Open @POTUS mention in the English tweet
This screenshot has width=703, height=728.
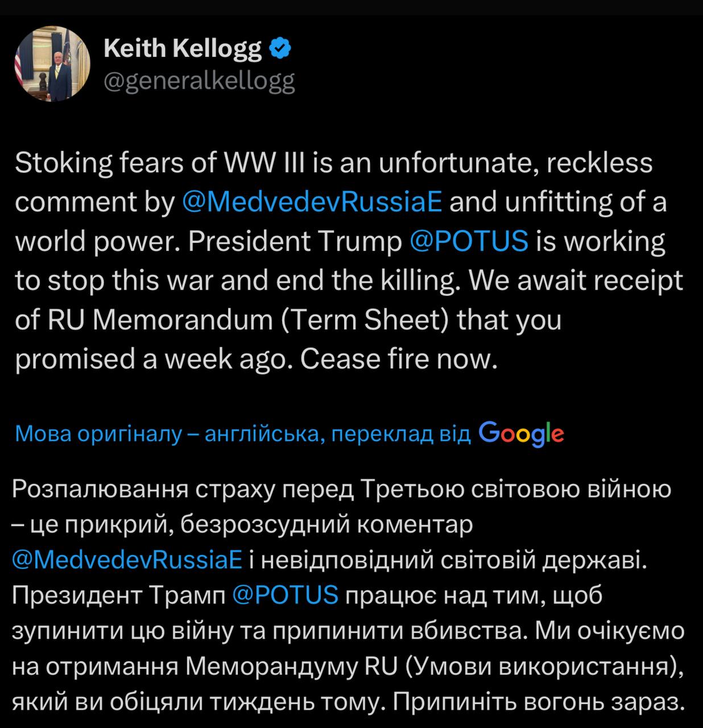tap(469, 242)
